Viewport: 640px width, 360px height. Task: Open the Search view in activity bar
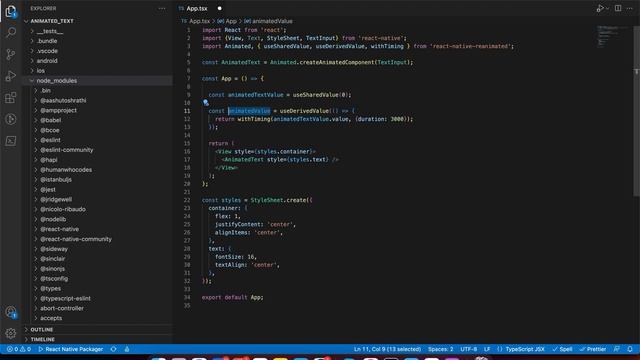pos(11,32)
